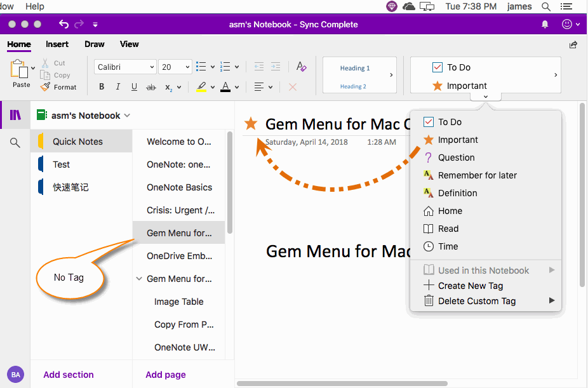Expand the bullet style dropdown arrow

(x=213, y=67)
